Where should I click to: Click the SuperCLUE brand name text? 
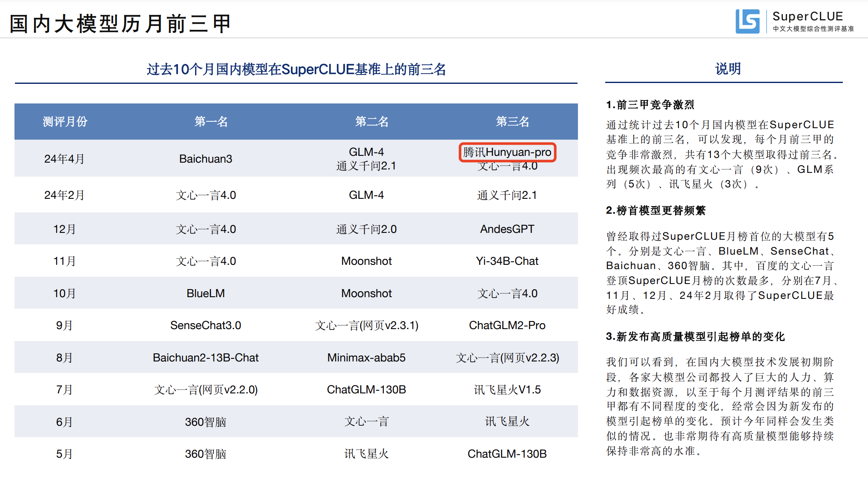point(808,16)
